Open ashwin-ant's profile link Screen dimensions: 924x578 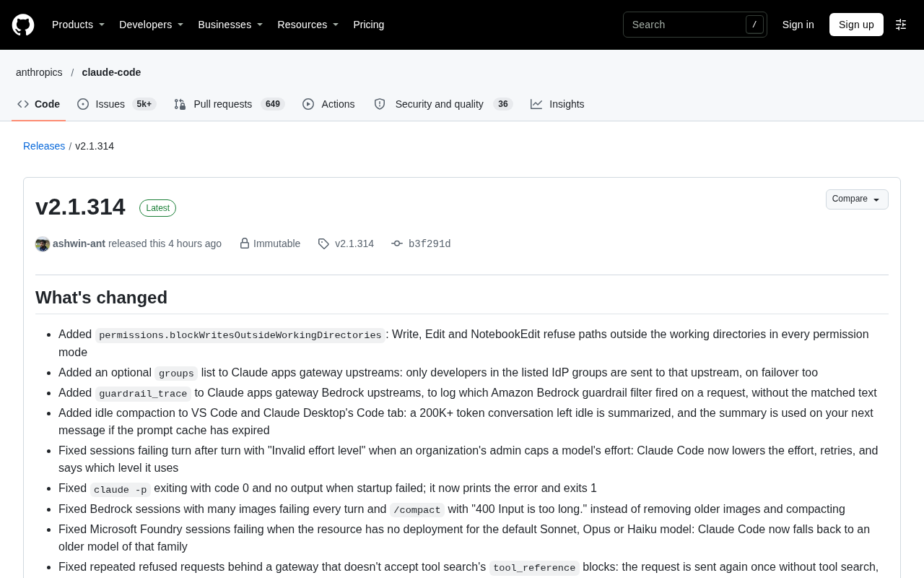[x=79, y=244]
